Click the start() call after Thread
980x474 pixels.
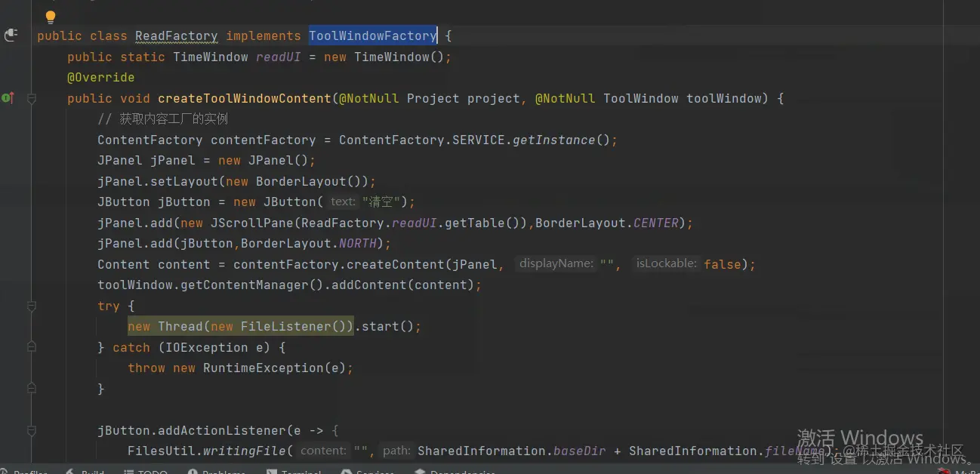click(388, 326)
